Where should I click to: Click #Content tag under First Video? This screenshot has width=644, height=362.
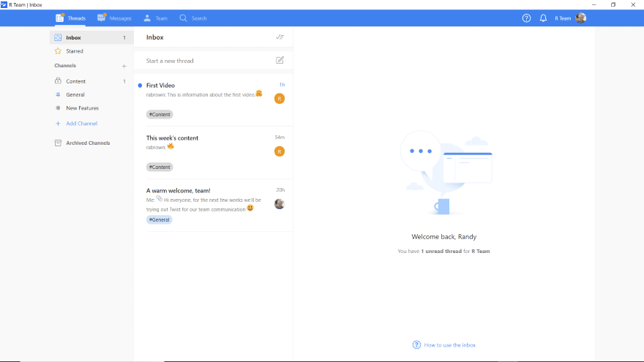(160, 115)
